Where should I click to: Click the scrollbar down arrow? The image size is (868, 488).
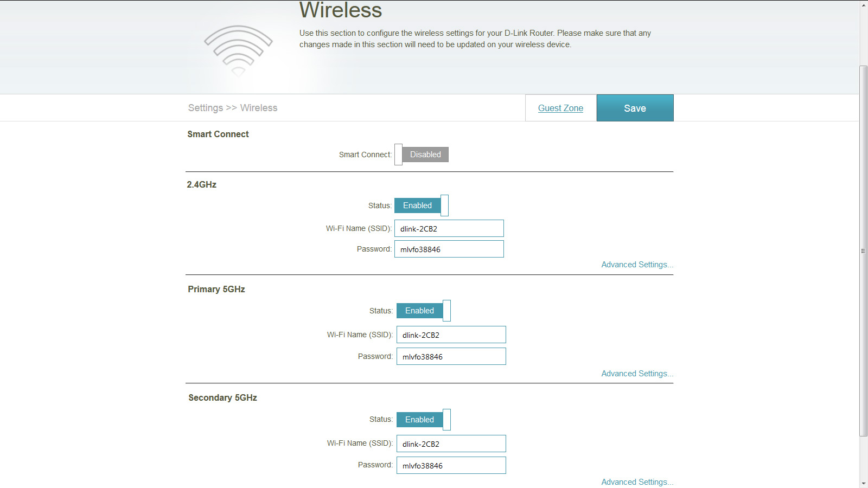pyautogui.click(x=863, y=483)
